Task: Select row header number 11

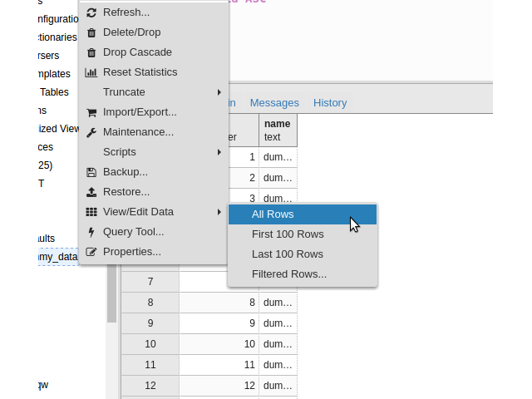Action: pyautogui.click(x=150, y=365)
